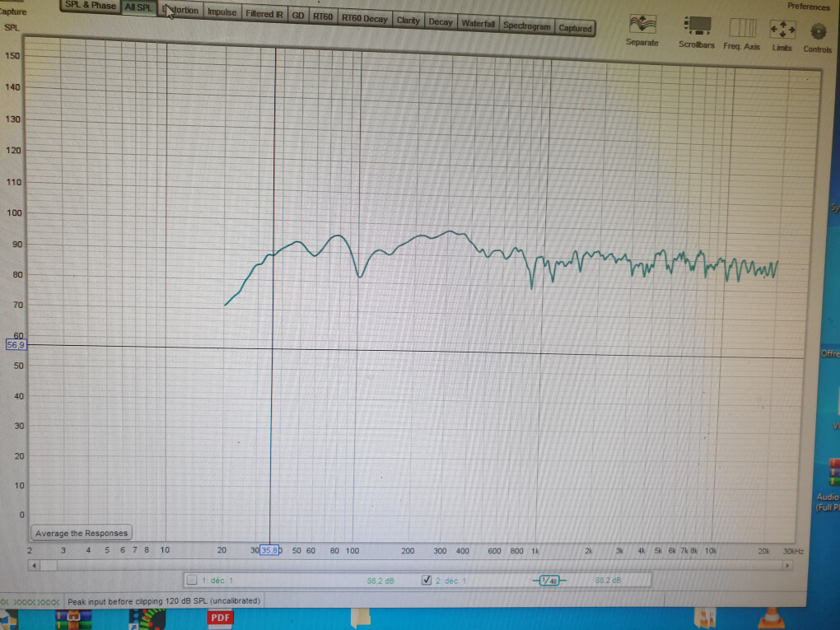Image resolution: width=840 pixels, height=630 pixels.
Task: Switch frequency axis with Freq. Axis icon
Action: (743, 28)
